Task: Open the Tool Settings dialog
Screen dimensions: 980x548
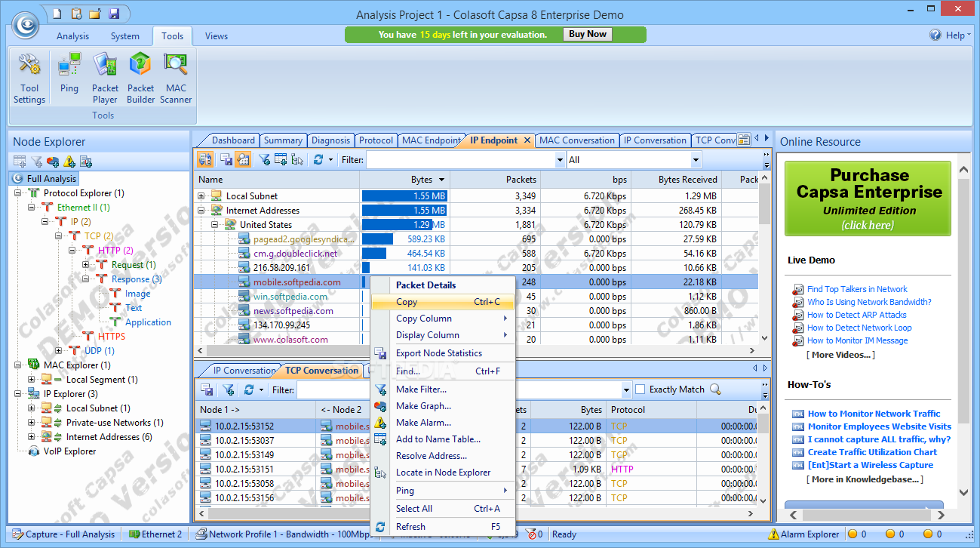Action: (29, 79)
